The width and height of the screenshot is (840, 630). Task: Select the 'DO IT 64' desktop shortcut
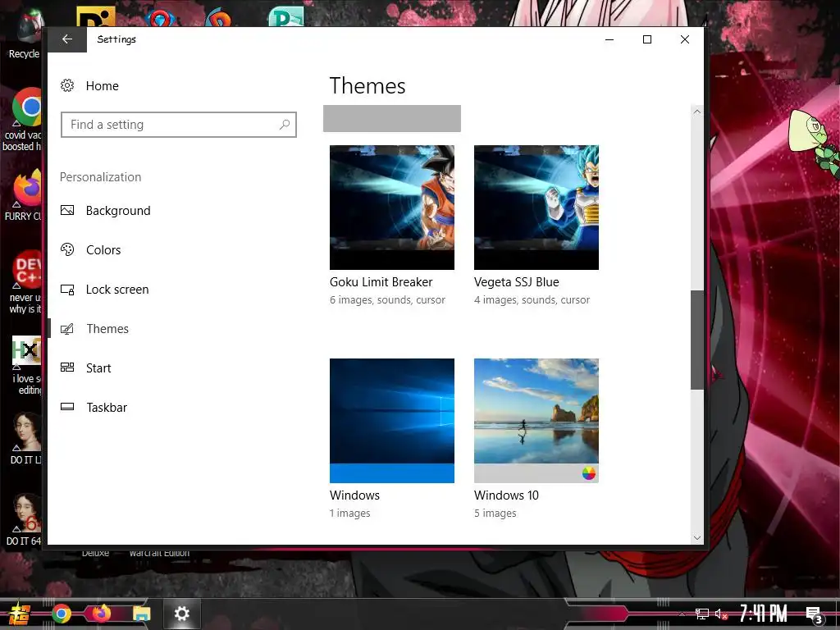point(25,519)
